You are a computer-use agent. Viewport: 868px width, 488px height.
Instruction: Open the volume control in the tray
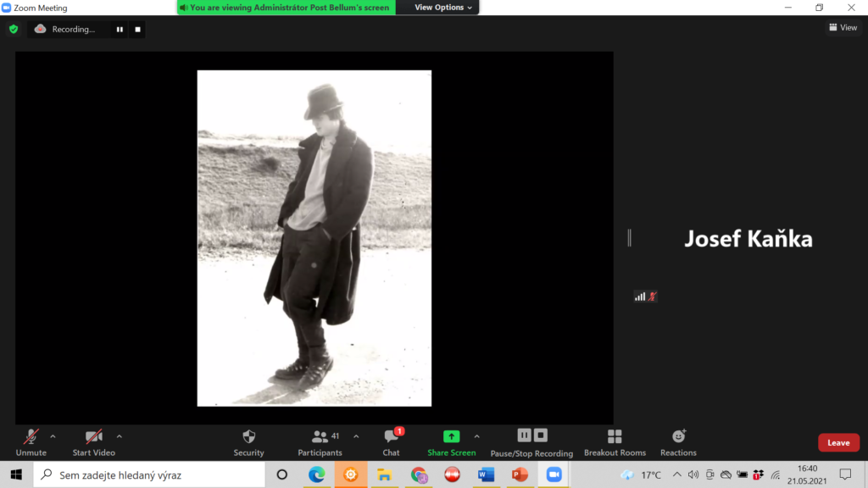(693, 474)
